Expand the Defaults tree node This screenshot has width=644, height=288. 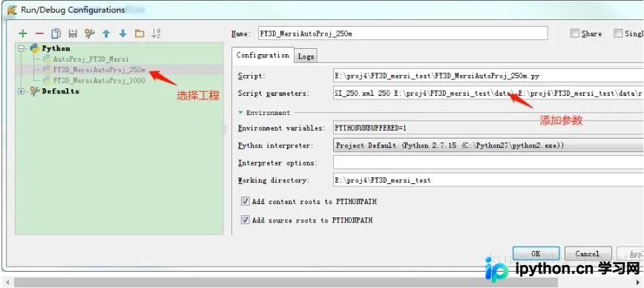click(x=22, y=91)
